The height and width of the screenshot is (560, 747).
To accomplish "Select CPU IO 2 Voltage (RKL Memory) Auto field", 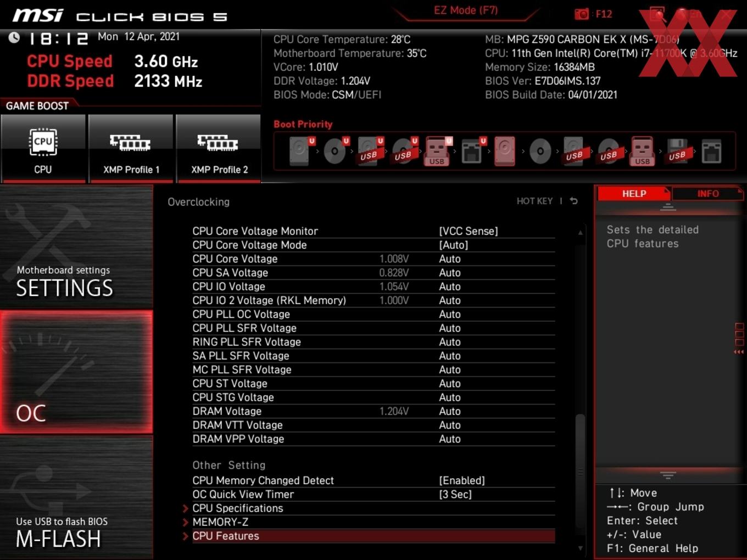I will (x=450, y=300).
